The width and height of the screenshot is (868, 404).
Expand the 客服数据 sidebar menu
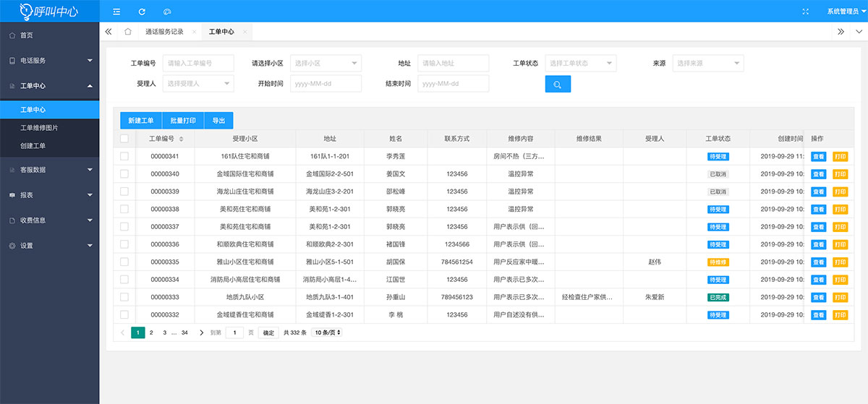click(49, 170)
